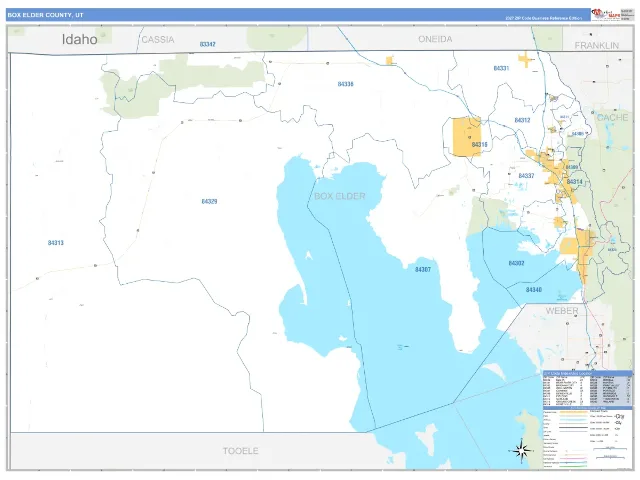Click the ZIP code index table in legend
640x480 pixels.
point(587,388)
